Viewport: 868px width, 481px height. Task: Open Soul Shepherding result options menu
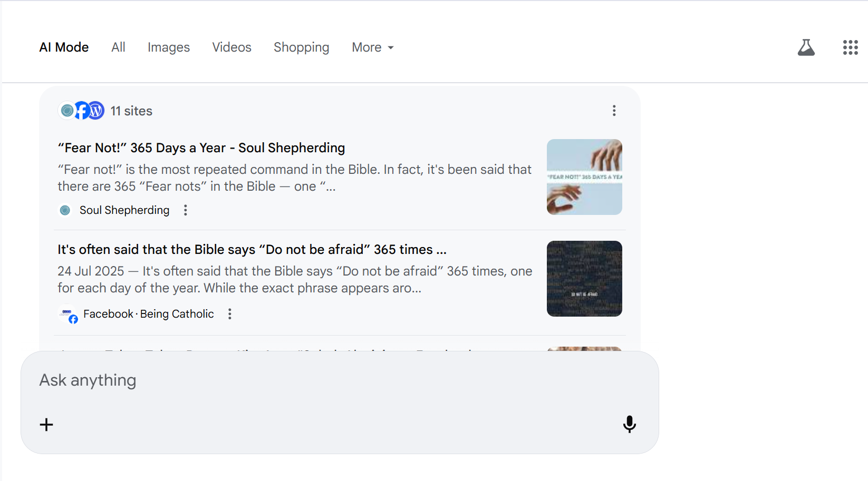click(186, 210)
